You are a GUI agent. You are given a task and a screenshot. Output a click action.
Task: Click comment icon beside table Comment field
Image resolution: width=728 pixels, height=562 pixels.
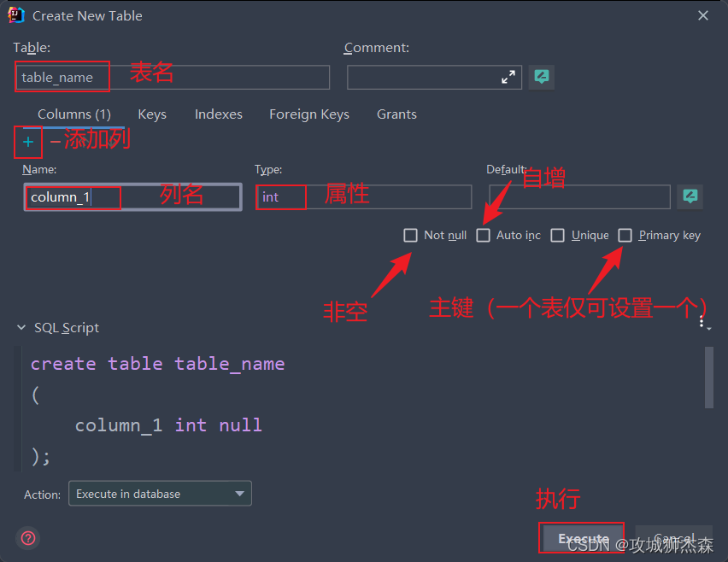(x=542, y=77)
